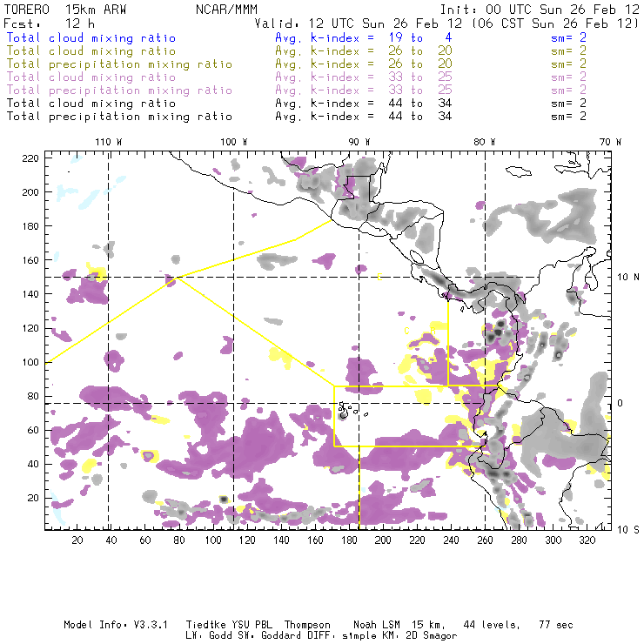Click the 'TORERO 15km ARW' title text

65,10
